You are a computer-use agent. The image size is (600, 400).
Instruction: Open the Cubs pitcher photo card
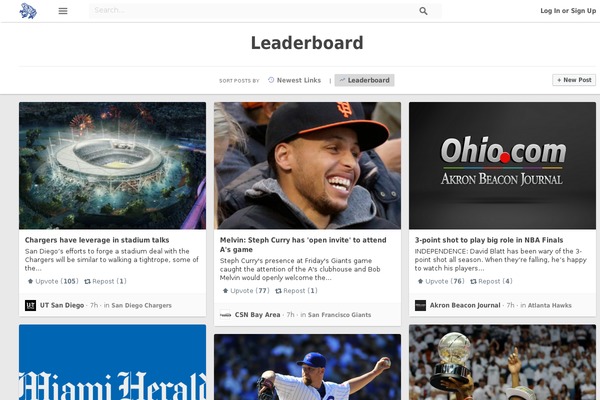pos(307,367)
